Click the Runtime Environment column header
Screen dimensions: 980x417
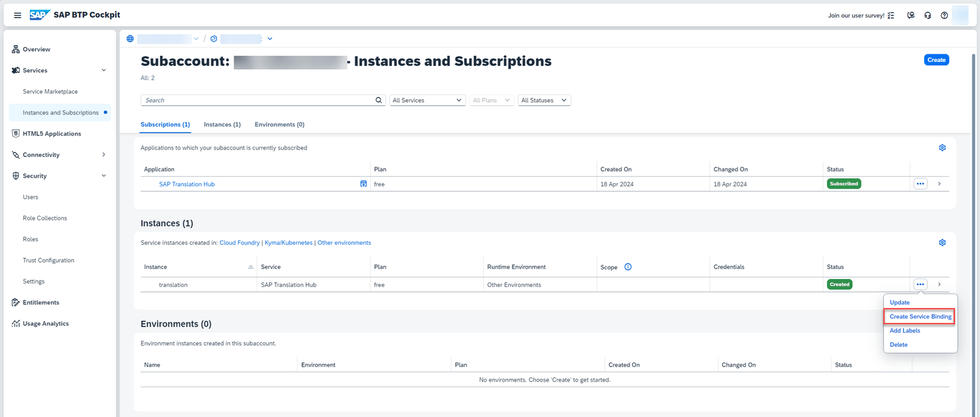(x=517, y=267)
